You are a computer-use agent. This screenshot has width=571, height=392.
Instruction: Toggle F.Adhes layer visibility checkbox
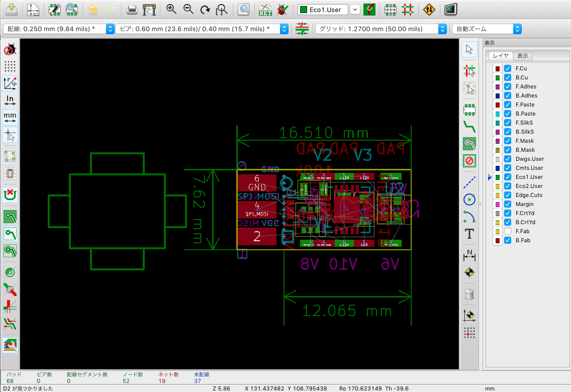coord(508,86)
